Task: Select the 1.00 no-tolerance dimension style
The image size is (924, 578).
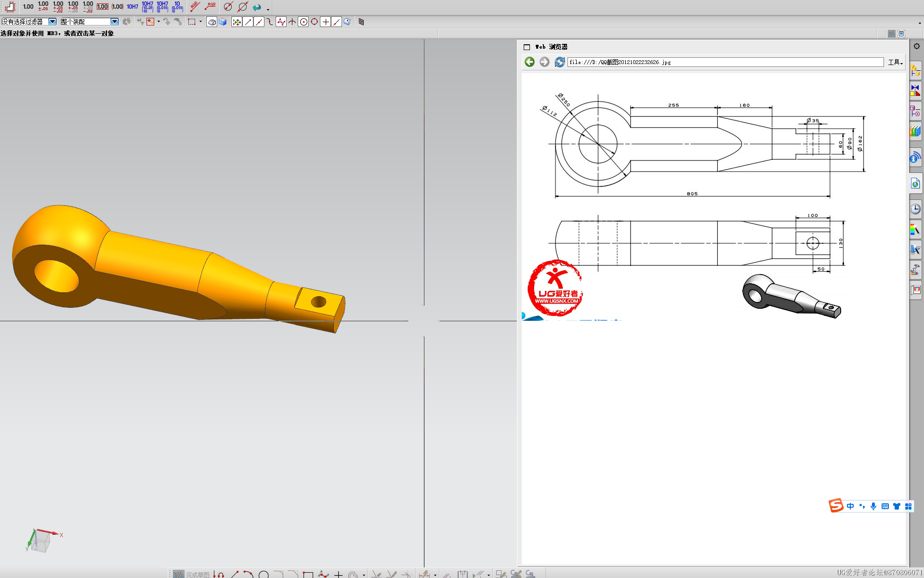Action: pyautogui.click(x=28, y=7)
